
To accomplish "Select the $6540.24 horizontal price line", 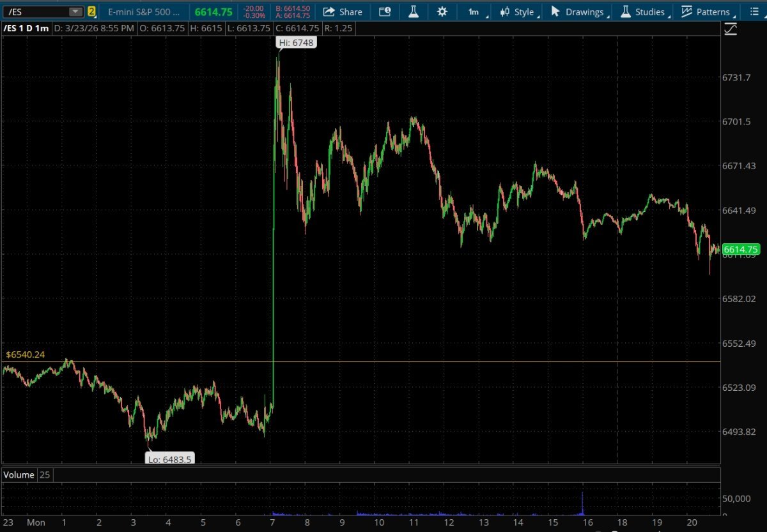I will (x=383, y=361).
